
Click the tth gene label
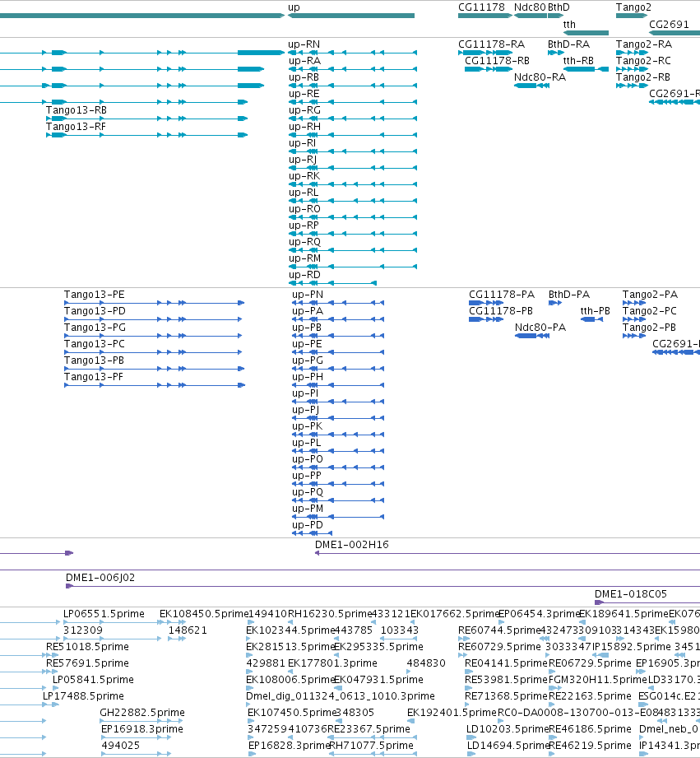pos(569,24)
